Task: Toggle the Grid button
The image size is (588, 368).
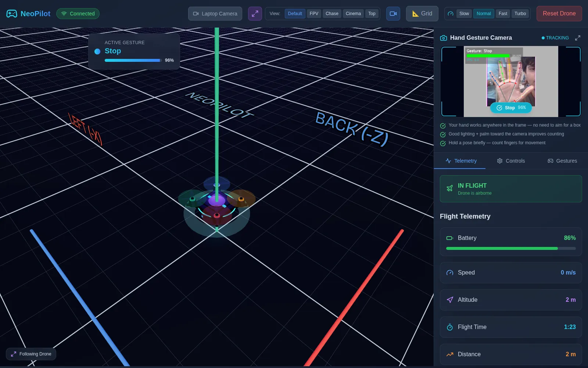Action: pos(422,14)
